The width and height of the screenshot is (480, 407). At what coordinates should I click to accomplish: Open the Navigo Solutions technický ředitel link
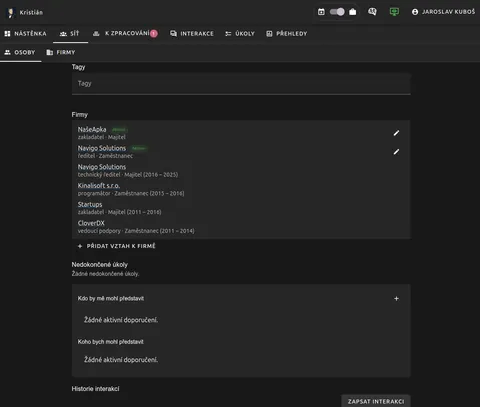click(x=102, y=167)
